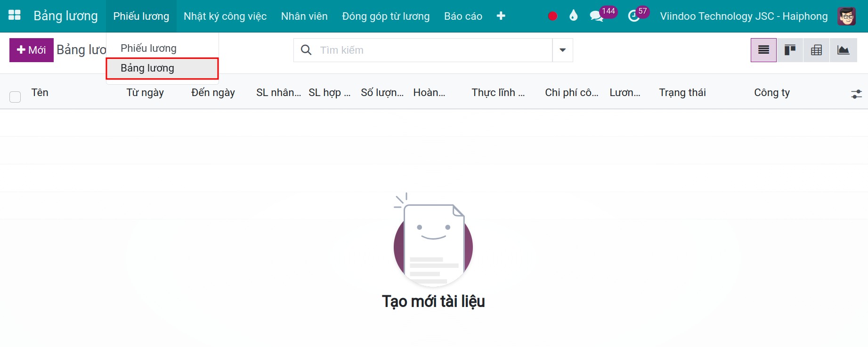Click the water drop icon
868x347 pixels.
(573, 16)
